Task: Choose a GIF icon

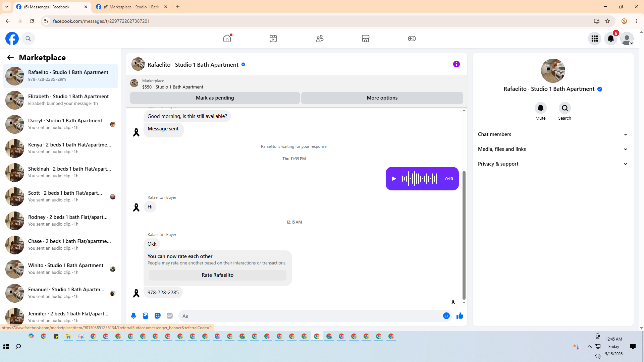Action: pyautogui.click(x=170, y=316)
